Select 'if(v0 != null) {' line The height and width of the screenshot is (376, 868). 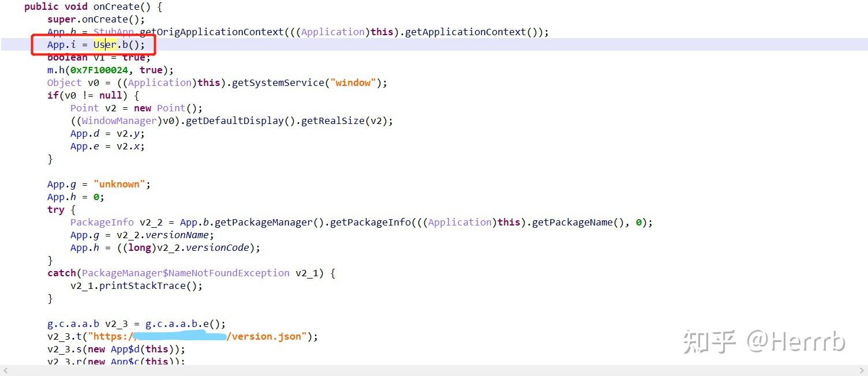(93, 96)
